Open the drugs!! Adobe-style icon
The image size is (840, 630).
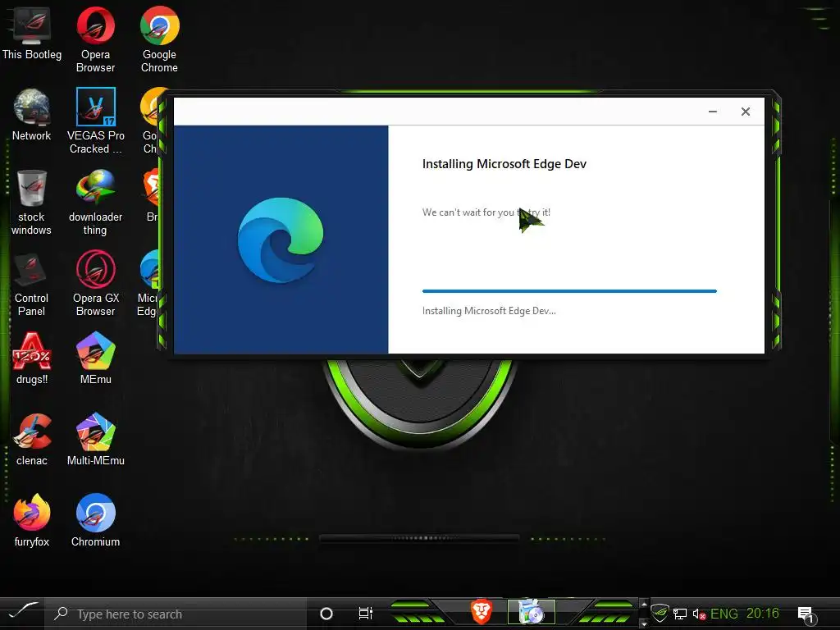(x=32, y=358)
